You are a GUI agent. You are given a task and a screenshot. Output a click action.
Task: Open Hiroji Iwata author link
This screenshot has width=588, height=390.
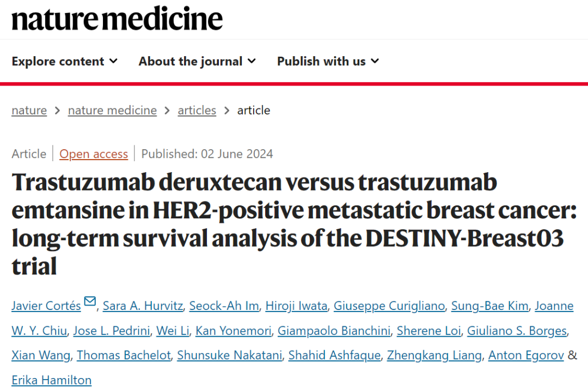tap(296, 306)
